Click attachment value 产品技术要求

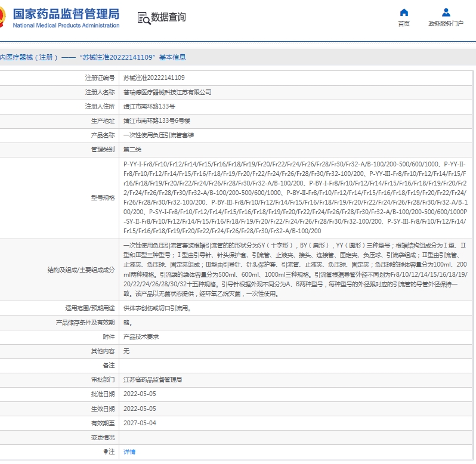[x=141, y=337]
